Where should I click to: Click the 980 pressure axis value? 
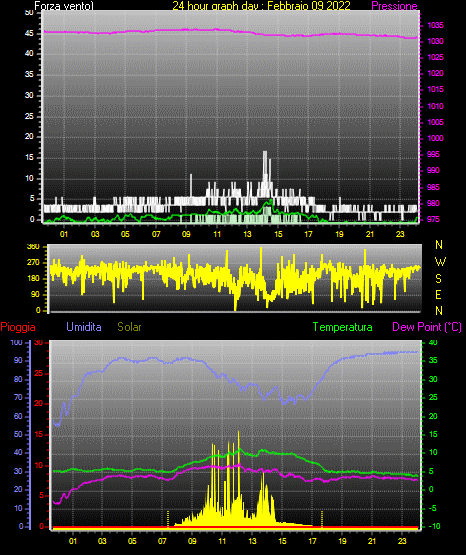433,203
